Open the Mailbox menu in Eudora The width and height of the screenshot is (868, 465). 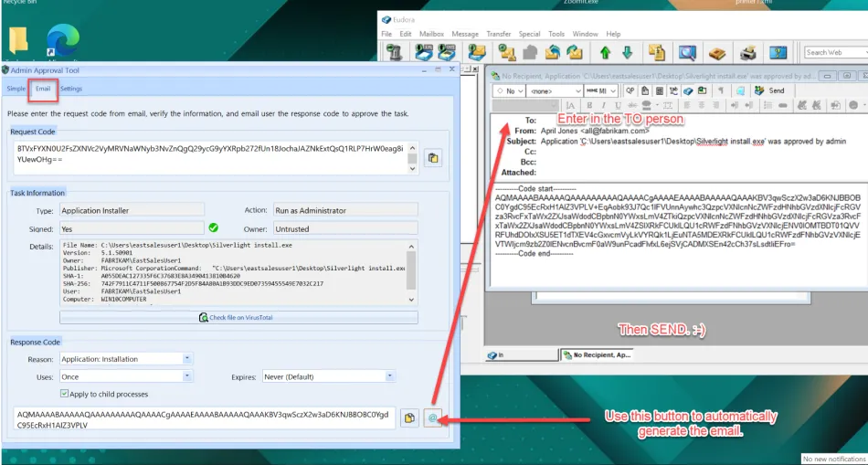pos(431,34)
